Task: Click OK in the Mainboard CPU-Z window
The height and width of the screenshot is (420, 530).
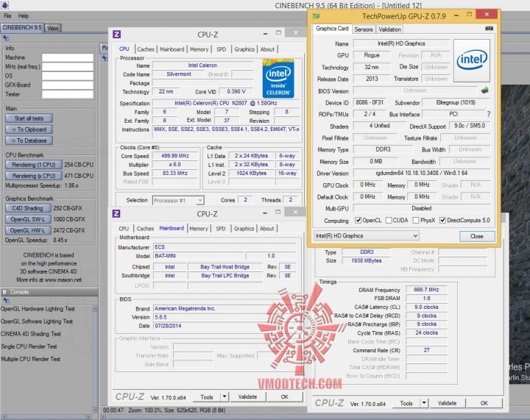Action: pos(284,396)
